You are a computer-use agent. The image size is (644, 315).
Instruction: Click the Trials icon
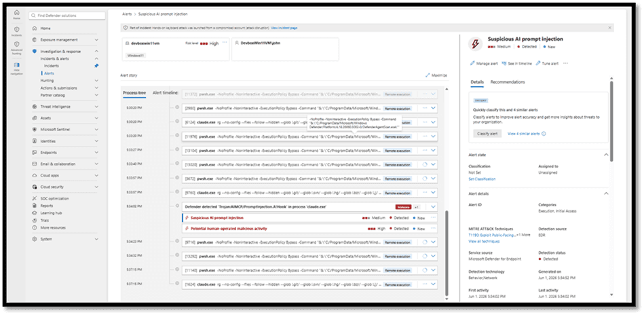click(x=35, y=221)
